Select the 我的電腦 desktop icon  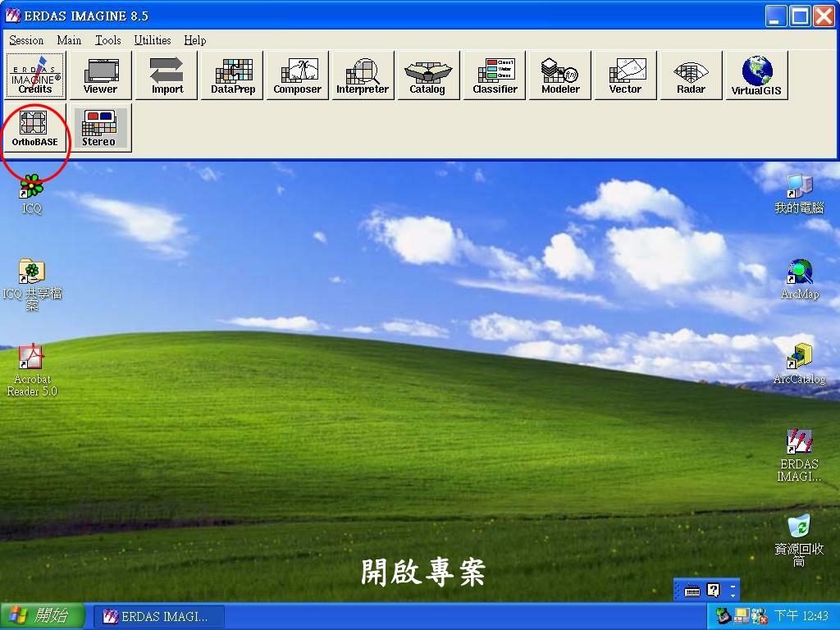(x=799, y=194)
